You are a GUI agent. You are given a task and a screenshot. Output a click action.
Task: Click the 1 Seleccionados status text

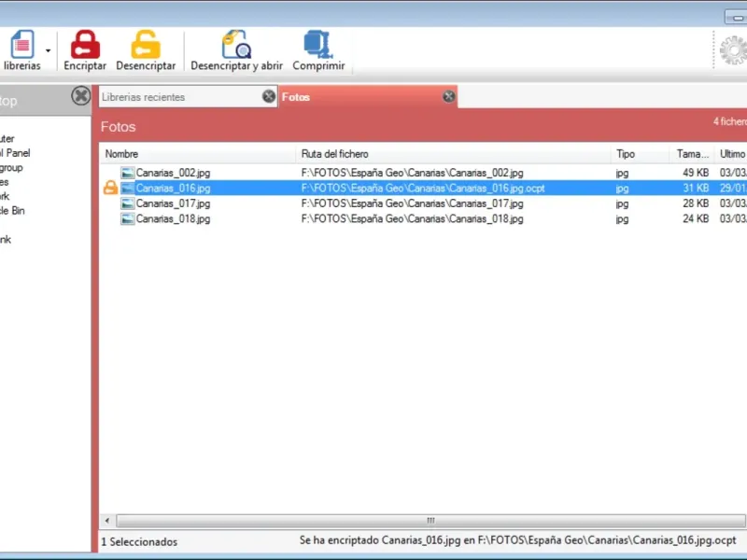click(x=139, y=542)
